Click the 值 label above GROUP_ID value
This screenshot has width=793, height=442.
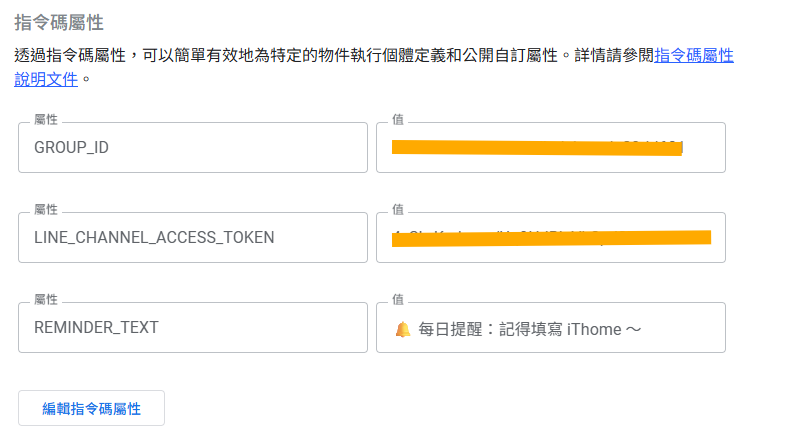pos(398,119)
